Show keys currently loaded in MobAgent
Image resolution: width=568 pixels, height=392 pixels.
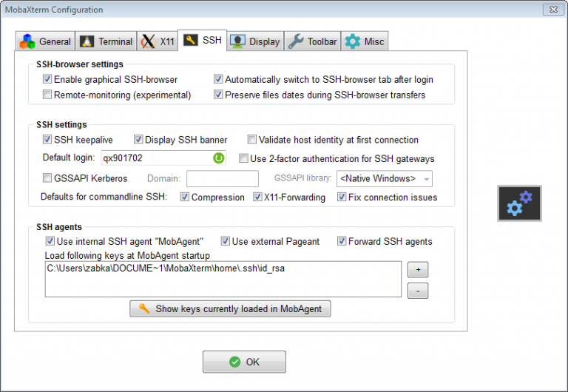pos(230,308)
